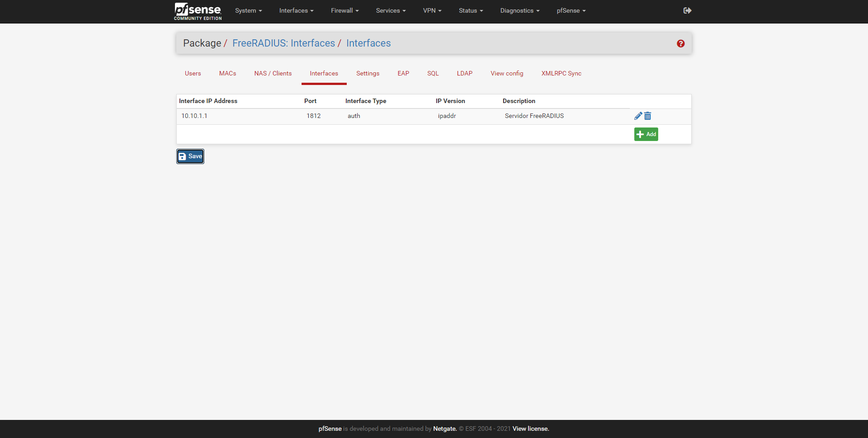Open the MACs tab
The image size is (868, 438).
pos(228,73)
